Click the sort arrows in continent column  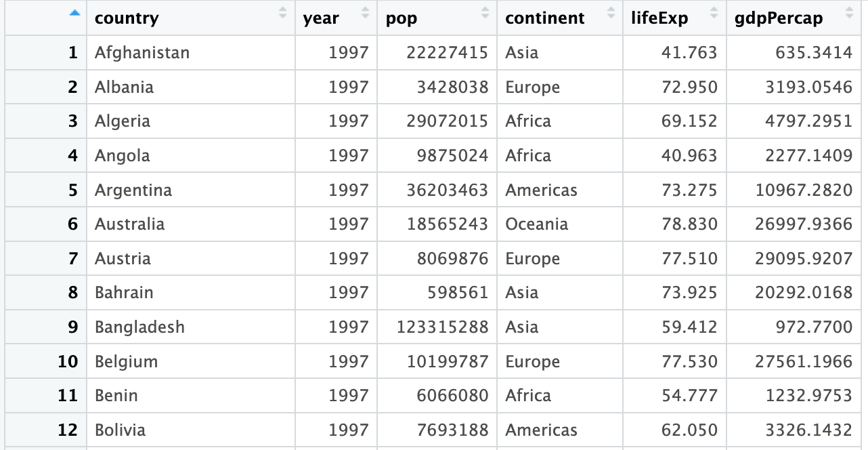[x=611, y=13]
